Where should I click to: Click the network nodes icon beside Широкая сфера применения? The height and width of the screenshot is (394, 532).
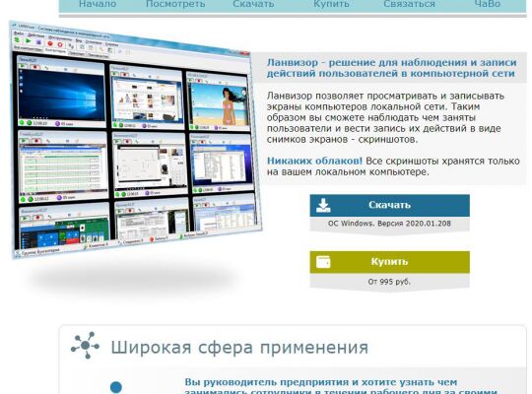point(85,345)
